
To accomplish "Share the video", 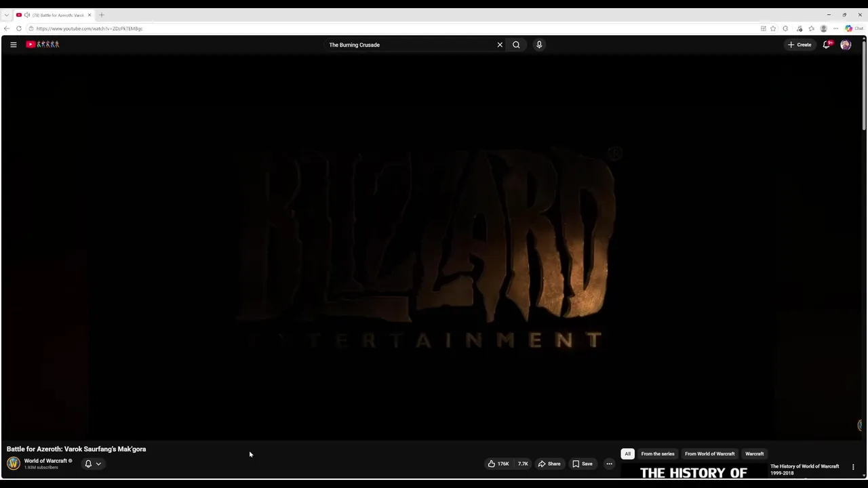I will [x=549, y=464].
